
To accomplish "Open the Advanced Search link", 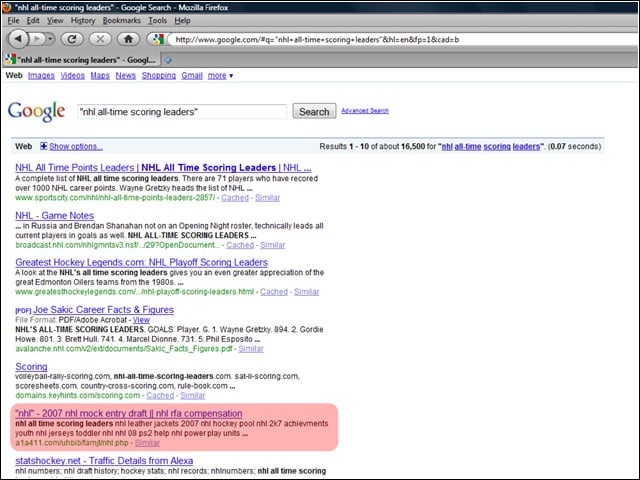I will [x=365, y=111].
